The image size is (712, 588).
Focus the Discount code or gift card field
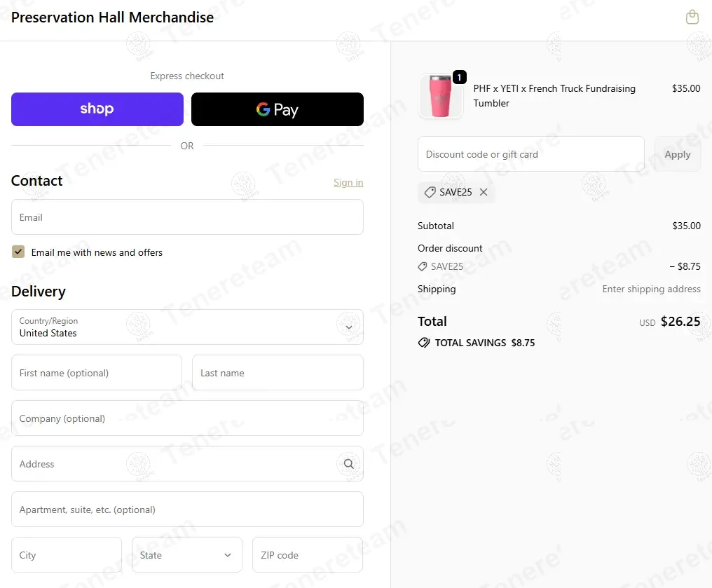[x=530, y=154]
